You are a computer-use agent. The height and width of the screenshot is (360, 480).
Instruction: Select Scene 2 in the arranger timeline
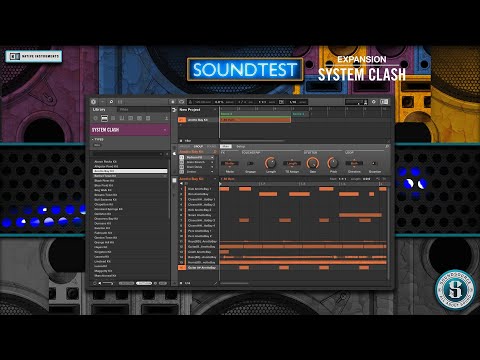click(300, 114)
